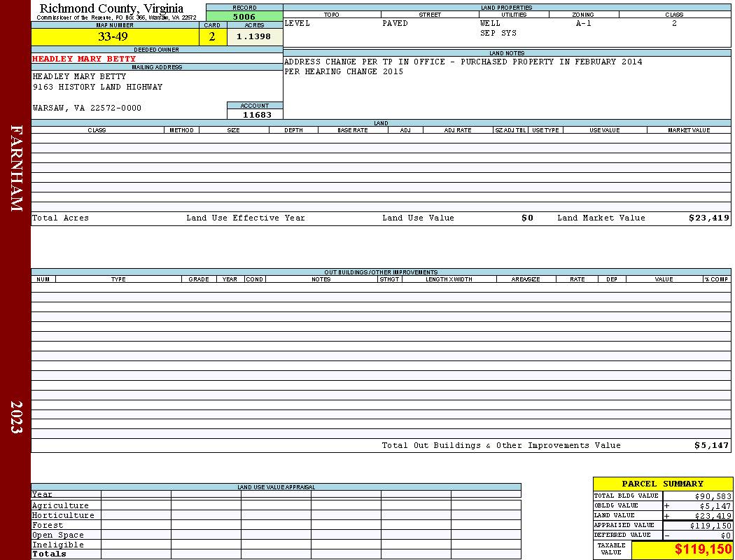The image size is (735, 560).
Task: Click the Ineligible row label
Action: point(57,545)
